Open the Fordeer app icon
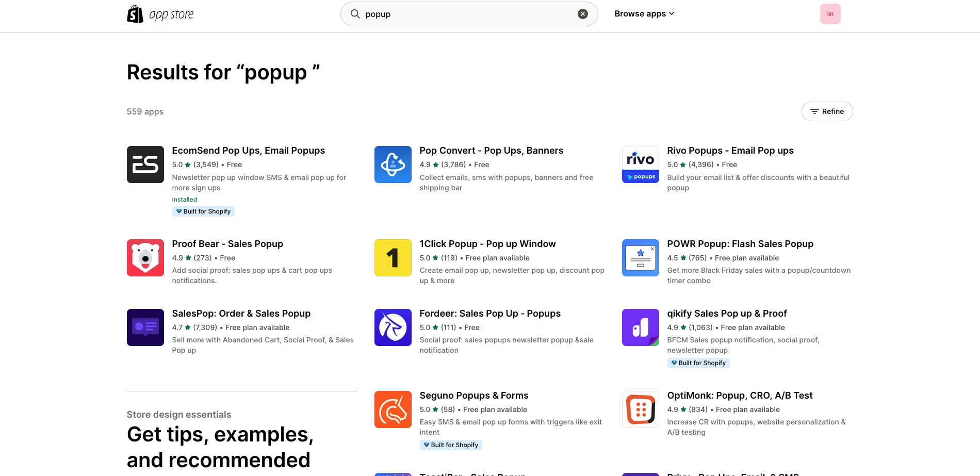The width and height of the screenshot is (980, 476). point(393,327)
